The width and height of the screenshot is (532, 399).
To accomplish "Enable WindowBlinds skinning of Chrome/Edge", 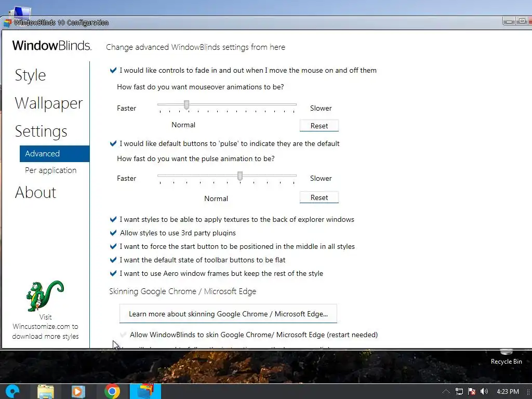I will pyautogui.click(x=123, y=335).
